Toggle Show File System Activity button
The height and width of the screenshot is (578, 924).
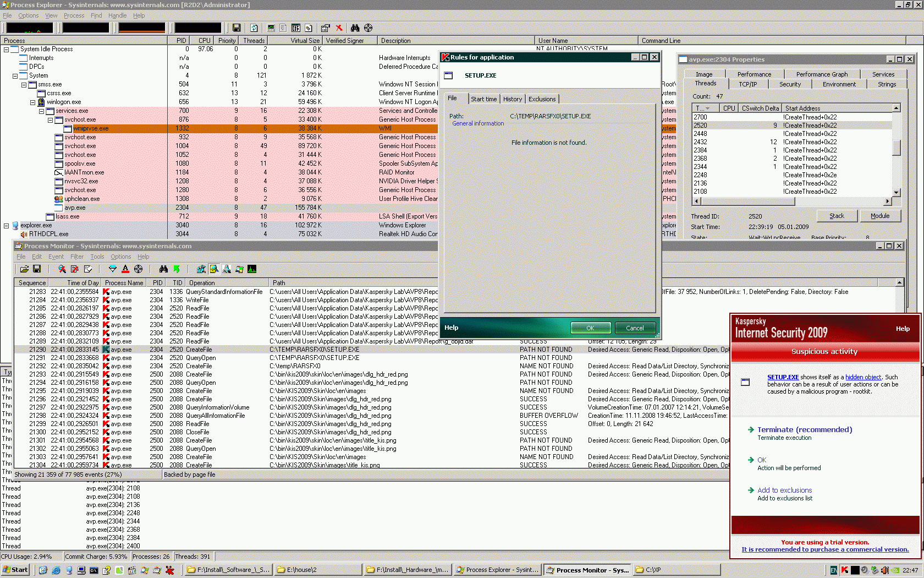214,269
